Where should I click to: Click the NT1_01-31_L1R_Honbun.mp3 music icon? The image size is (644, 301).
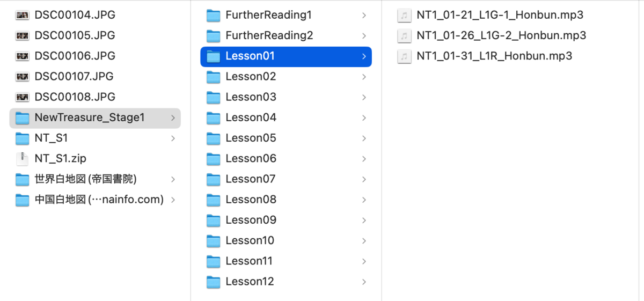pos(403,56)
